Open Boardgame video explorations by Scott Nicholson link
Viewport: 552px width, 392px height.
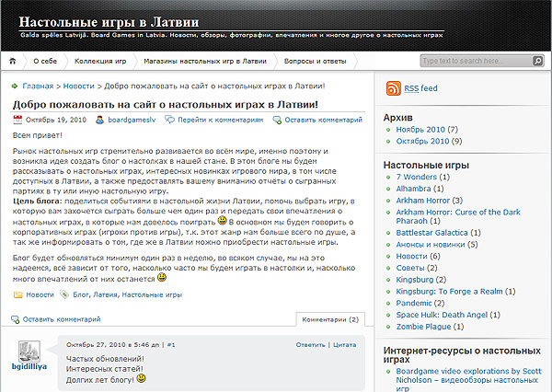tap(468, 380)
